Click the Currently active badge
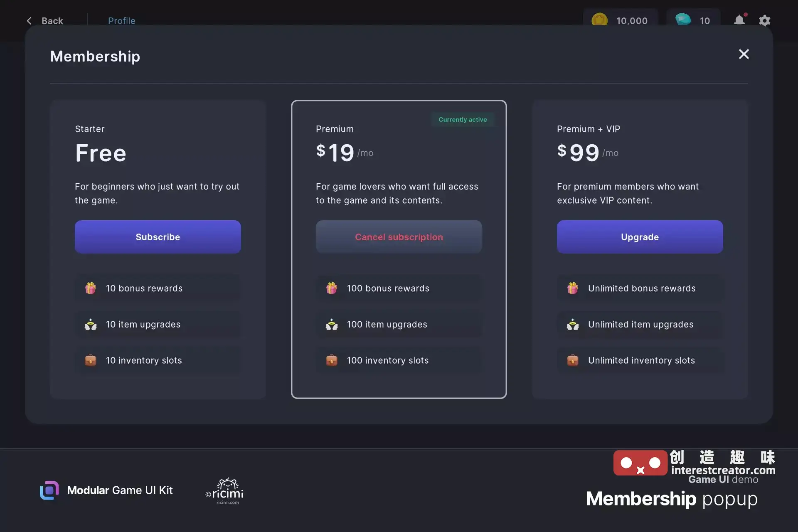 pos(463,120)
